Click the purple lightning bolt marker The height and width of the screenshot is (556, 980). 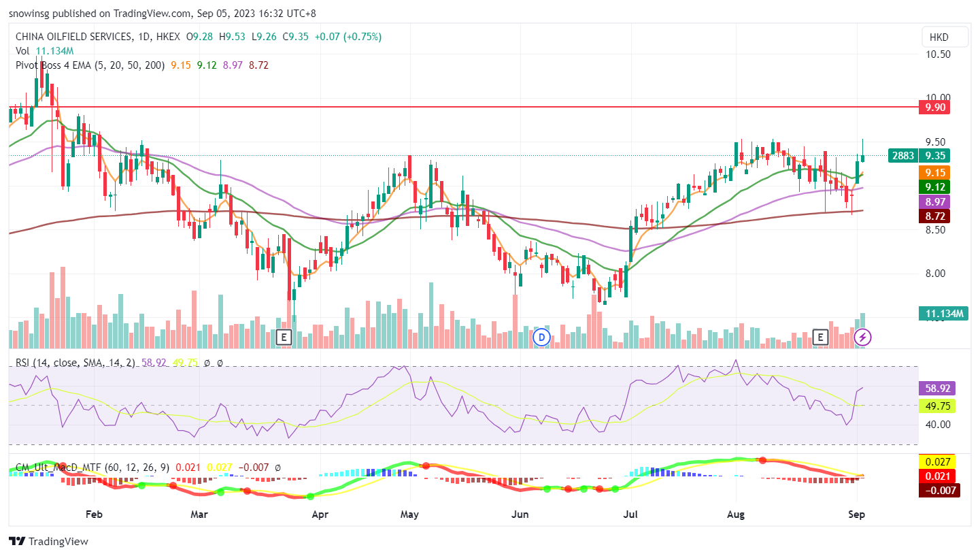click(863, 337)
